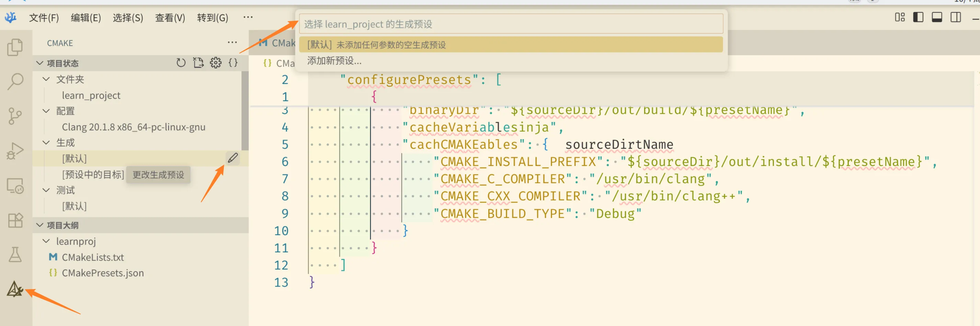Open Run and Debug from the activity bar
Viewport: 980px width, 326px height.
click(x=15, y=150)
